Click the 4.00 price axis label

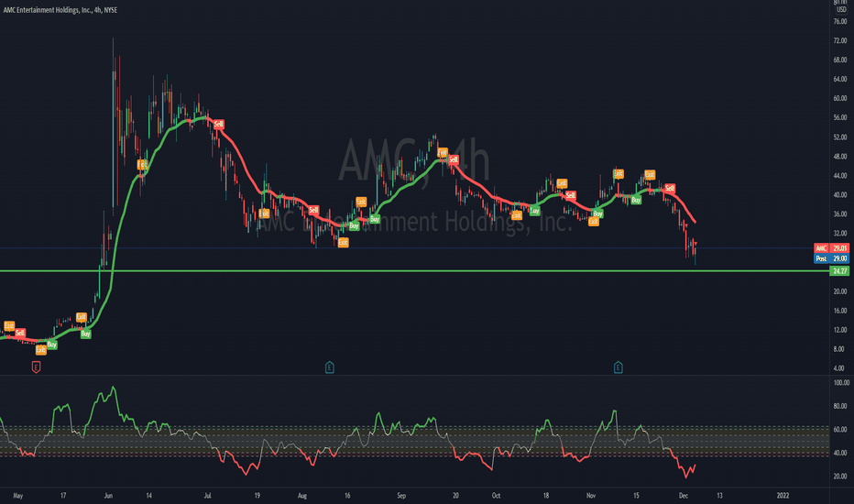(838, 368)
